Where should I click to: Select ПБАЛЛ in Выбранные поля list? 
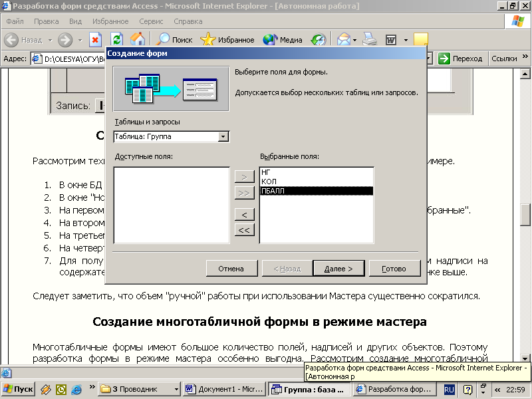[x=317, y=191]
